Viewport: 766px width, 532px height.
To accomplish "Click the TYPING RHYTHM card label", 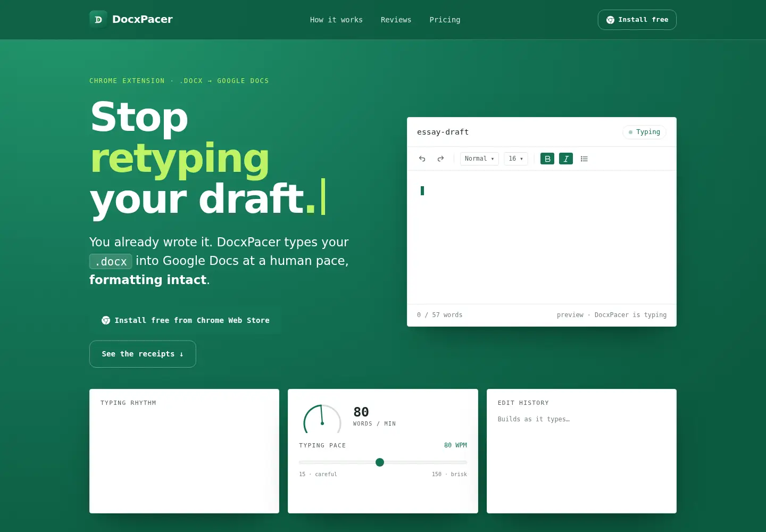I will [x=128, y=403].
